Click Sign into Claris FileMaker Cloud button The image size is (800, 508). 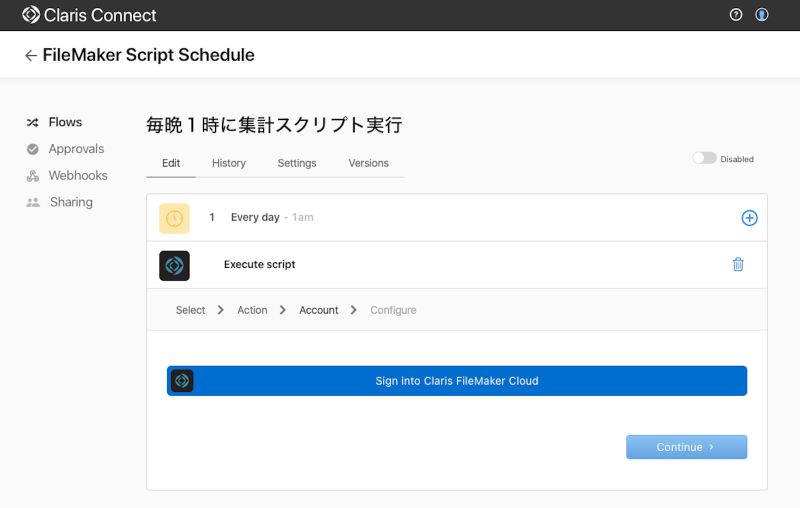(457, 380)
